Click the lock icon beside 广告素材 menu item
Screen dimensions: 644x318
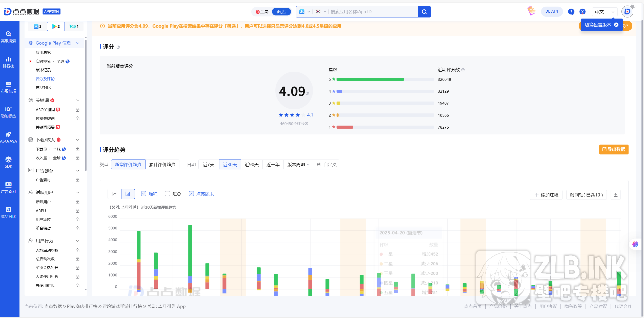[x=77, y=180]
